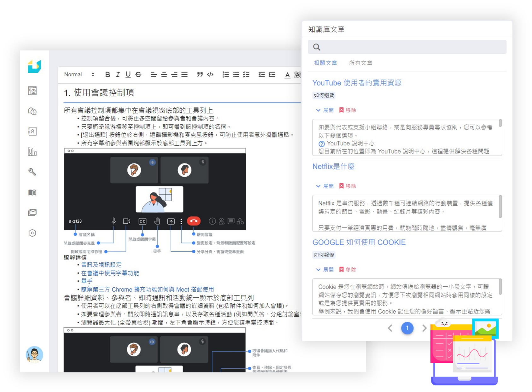Remove the YouTube article with 移除
The image size is (532, 392).
(348, 110)
